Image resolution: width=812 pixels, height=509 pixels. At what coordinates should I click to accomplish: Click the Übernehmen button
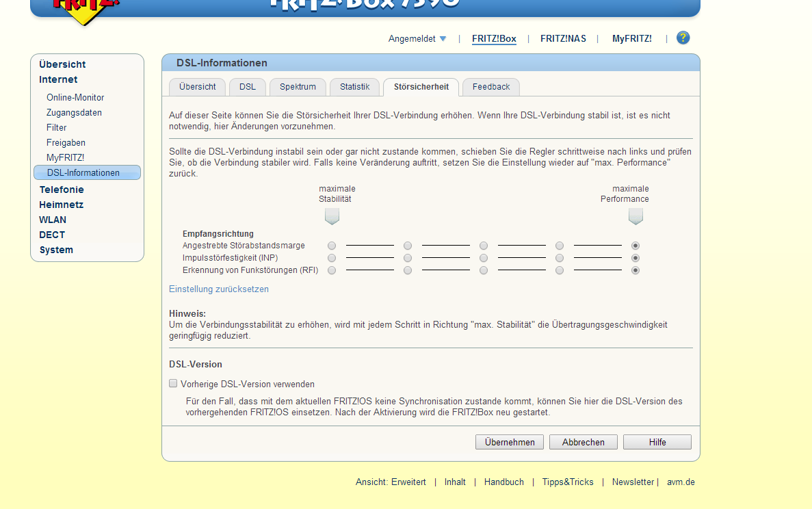pos(510,442)
